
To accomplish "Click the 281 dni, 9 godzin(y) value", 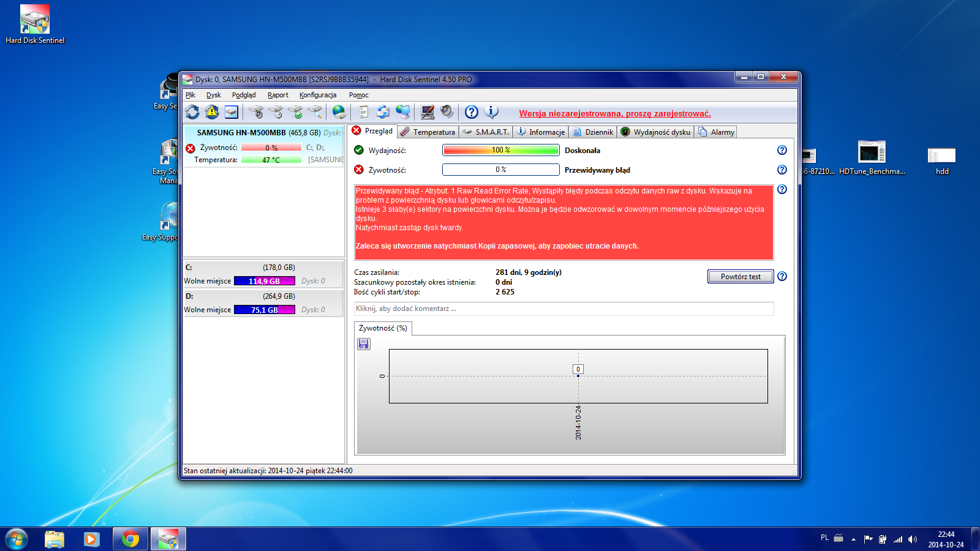I will [528, 272].
